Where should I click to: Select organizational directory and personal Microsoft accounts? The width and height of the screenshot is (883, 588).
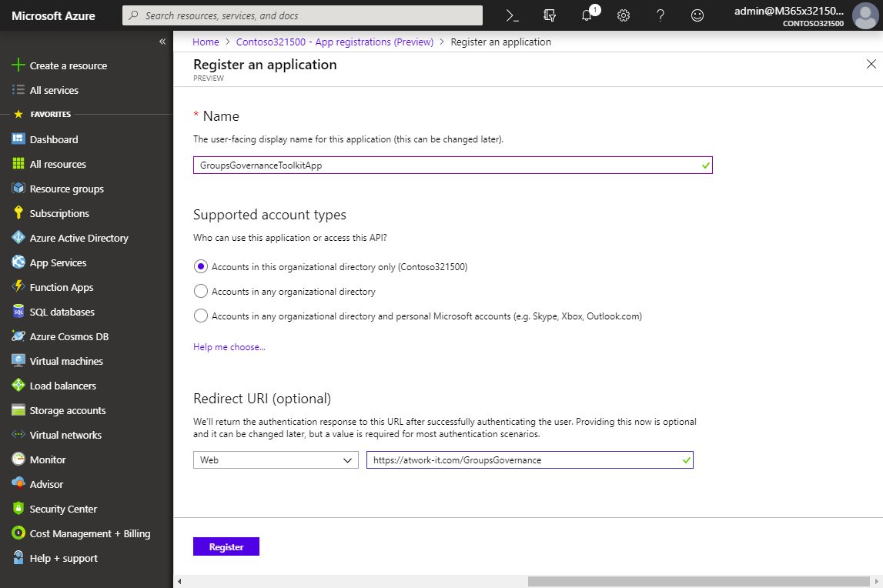(201, 316)
